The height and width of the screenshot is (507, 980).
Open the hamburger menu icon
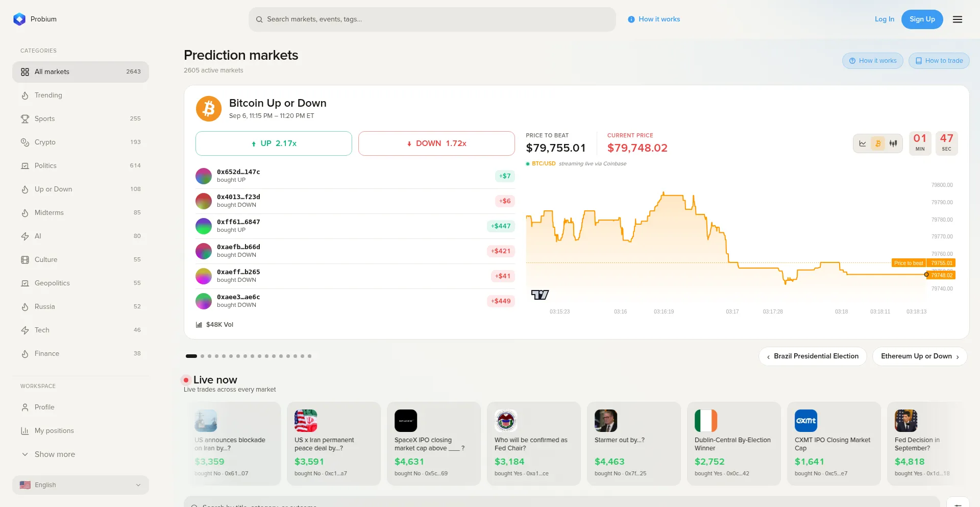(958, 19)
